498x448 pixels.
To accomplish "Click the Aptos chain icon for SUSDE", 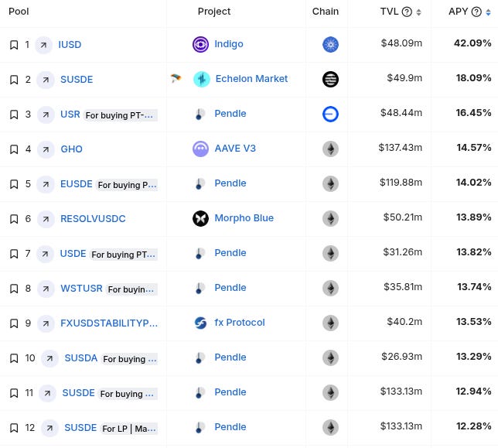I will coord(330,79).
